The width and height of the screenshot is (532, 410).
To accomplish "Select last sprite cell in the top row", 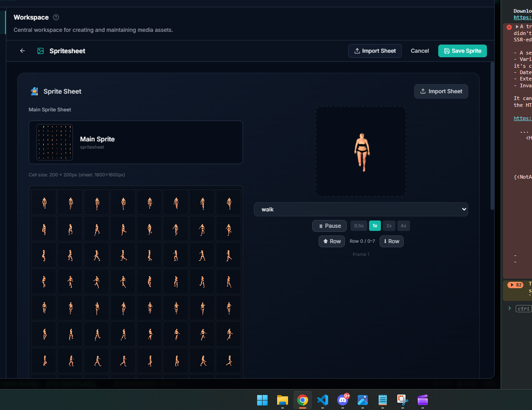I will coord(228,203).
